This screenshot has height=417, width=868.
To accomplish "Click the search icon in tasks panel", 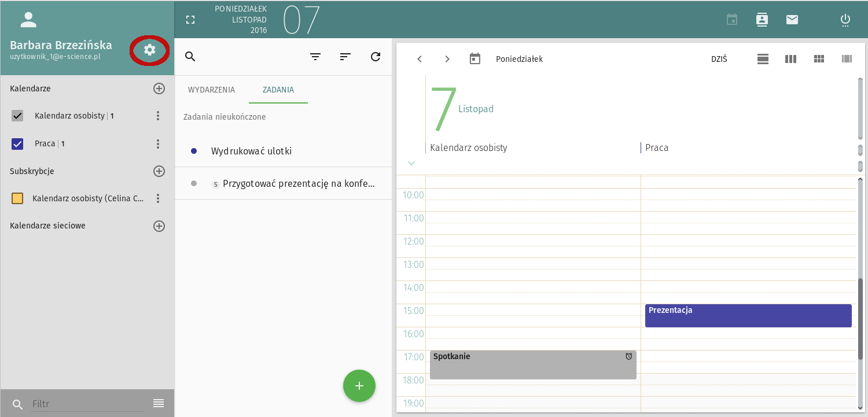I will (x=190, y=57).
